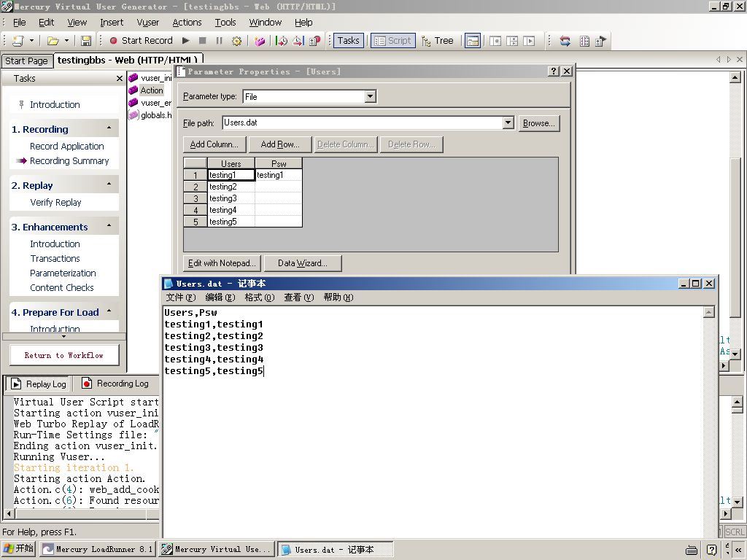Switch to the Replay Log tab
The height and width of the screenshot is (560, 747).
point(39,384)
